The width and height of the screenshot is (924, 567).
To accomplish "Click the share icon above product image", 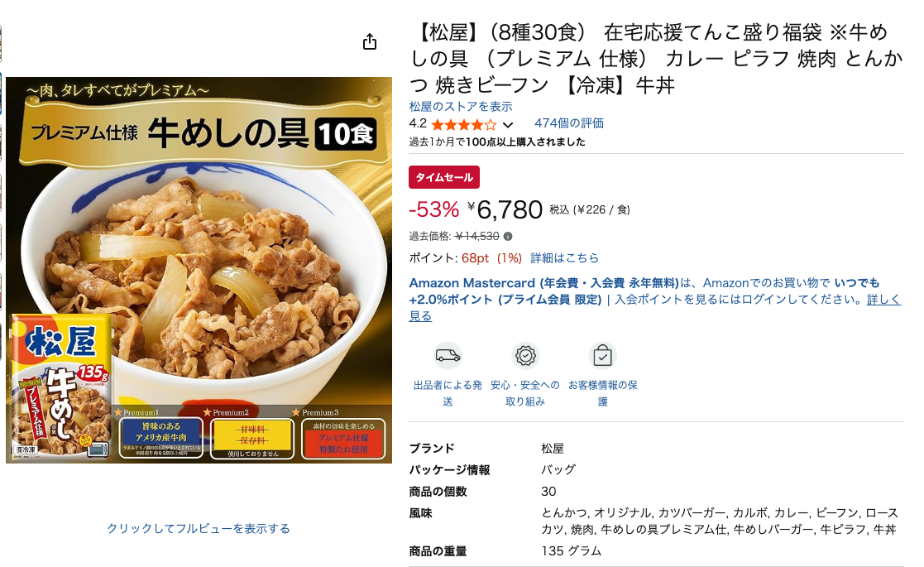I will point(370,42).
